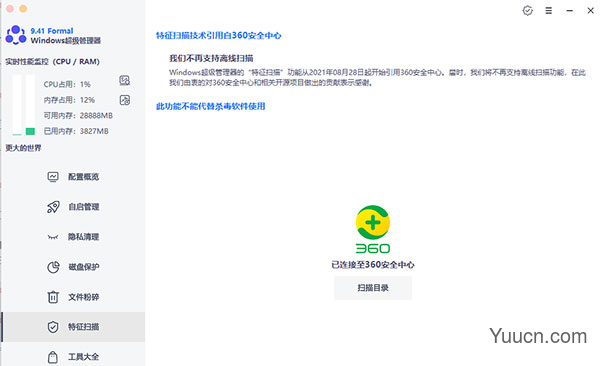Close the window with X button
The height and width of the screenshot is (366, 600).
(590, 11)
